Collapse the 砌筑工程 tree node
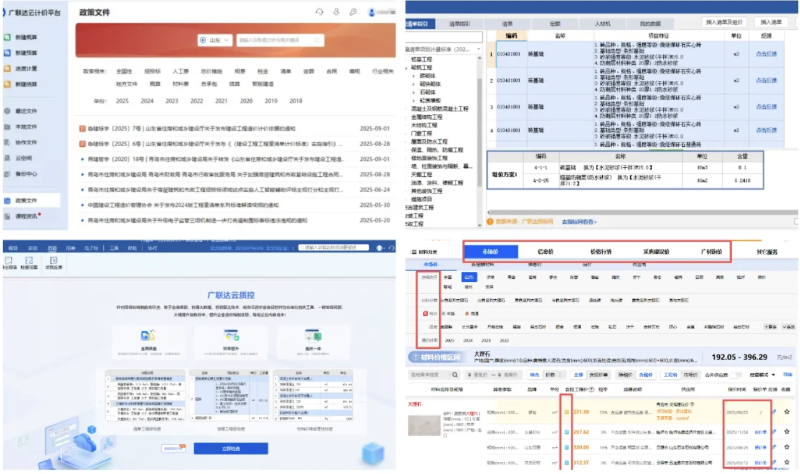800x474 pixels. coord(408,67)
